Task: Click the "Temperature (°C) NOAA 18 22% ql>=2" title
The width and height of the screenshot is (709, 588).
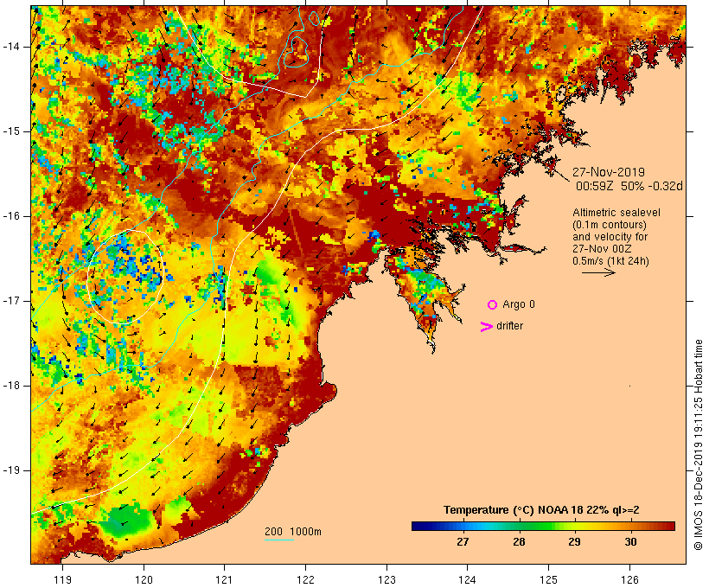Action: 541,510
